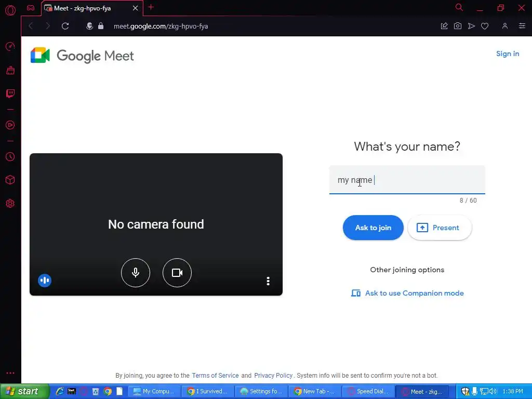Switch to Settings taskbar window

261,392
